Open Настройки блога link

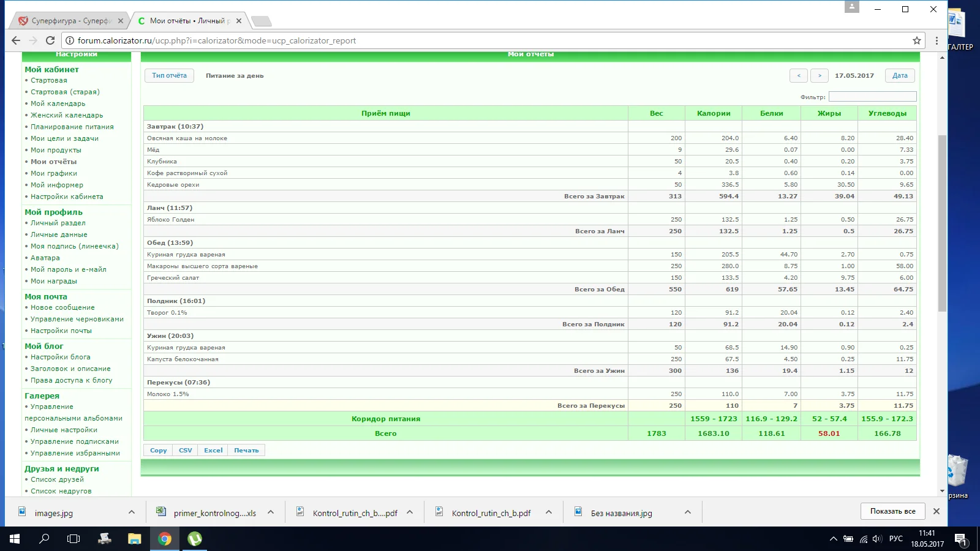coord(61,357)
